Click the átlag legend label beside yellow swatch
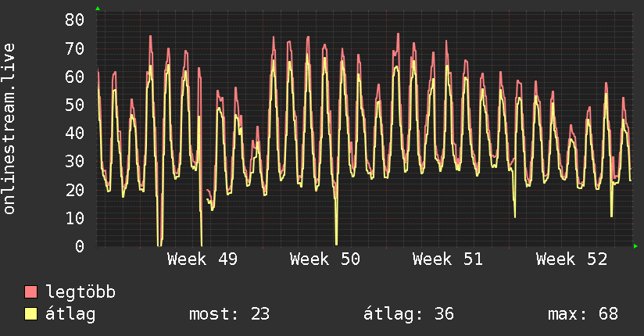This screenshot has height=336, width=644. 70,314
